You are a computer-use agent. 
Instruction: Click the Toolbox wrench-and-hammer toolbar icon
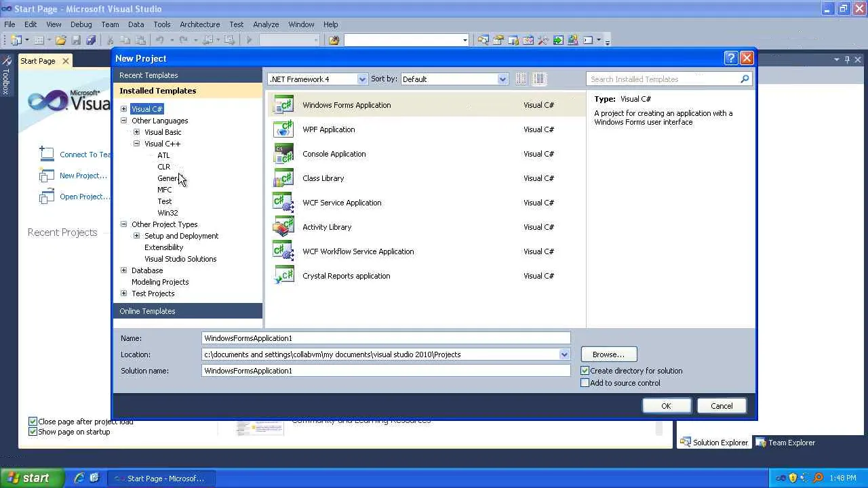click(543, 40)
